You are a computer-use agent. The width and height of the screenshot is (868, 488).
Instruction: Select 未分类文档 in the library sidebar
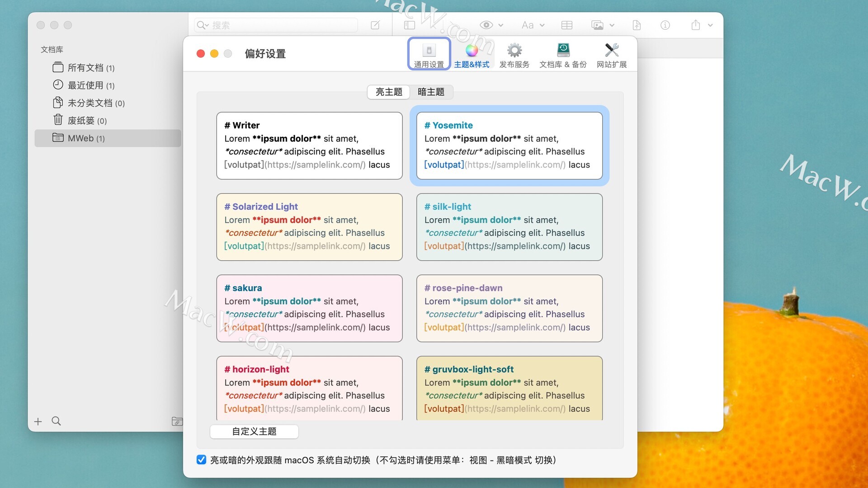(x=108, y=103)
